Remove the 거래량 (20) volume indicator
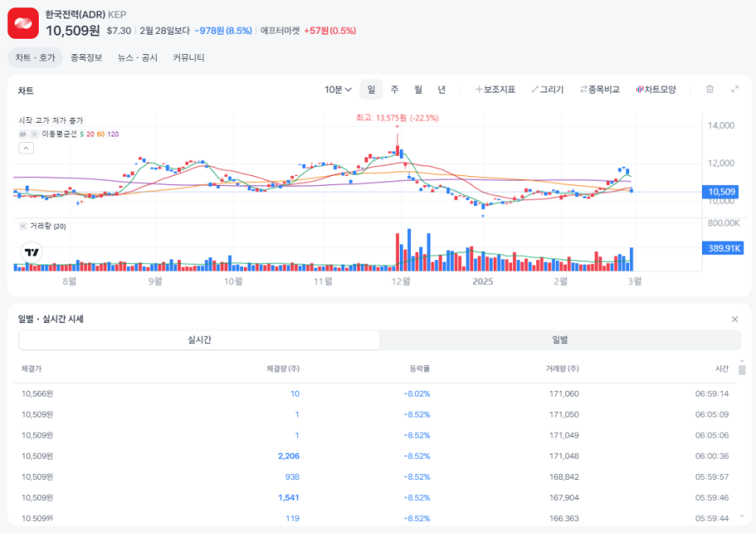Screen dimensions: 756x533 23,226
